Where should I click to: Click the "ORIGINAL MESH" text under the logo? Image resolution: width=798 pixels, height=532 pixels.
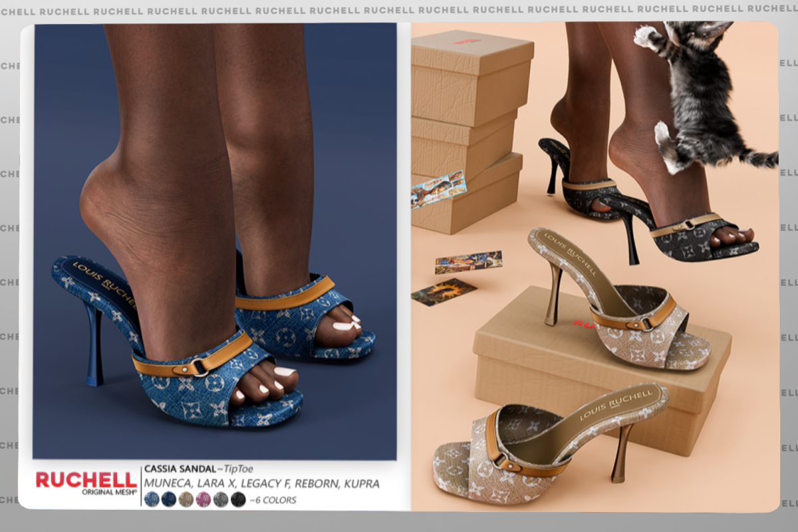pos(109,493)
